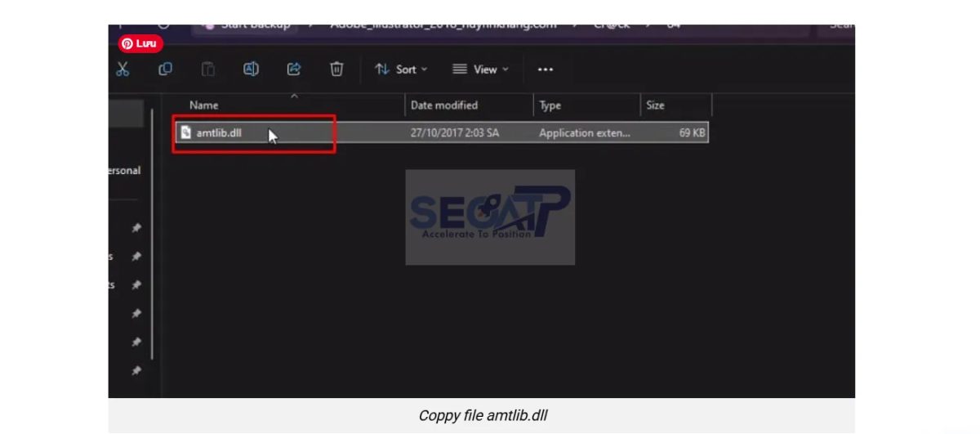Image resolution: width=980 pixels, height=434 pixels.
Task: Click the Share icon in toolbar
Action: (x=294, y=69)
